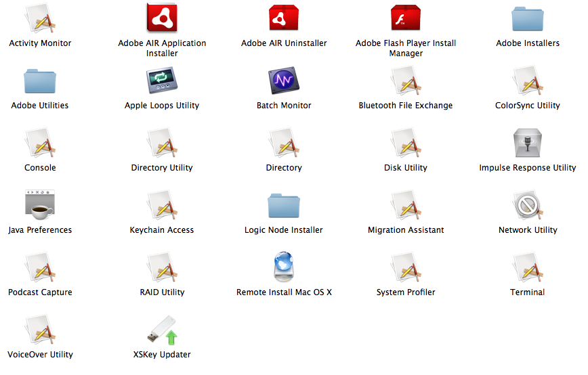Click the Remote Install Mac OS X icon
This screenshot has height=375, width=588.
[x=284, y=267]
